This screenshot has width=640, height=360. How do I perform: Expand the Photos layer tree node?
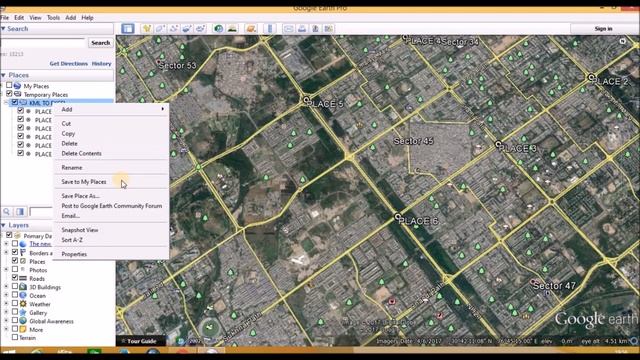point(6,270)
